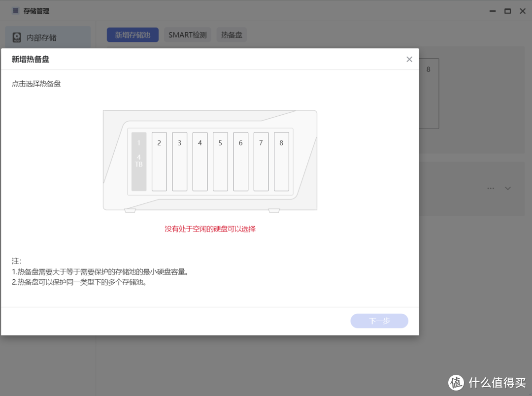
Task: Select disk slot 5 in the chassis diagram
Action: tap(220, 161)
